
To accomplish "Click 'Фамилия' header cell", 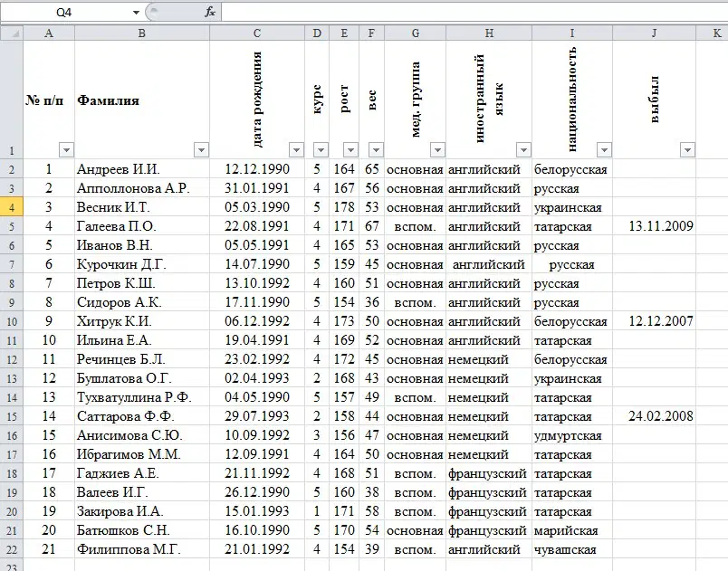I will 142,100.
